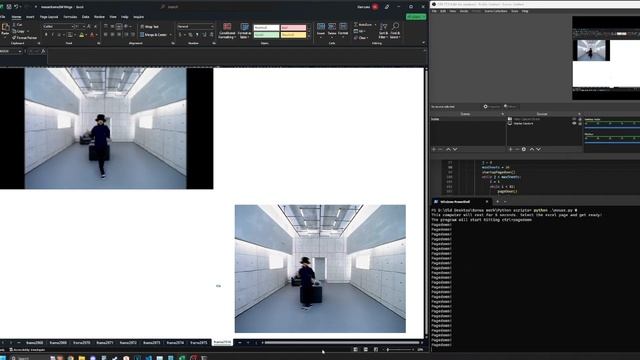Toggle Italic formatting in Excel
The height and width of the screenshot is (360, 640).
[53, 35]
